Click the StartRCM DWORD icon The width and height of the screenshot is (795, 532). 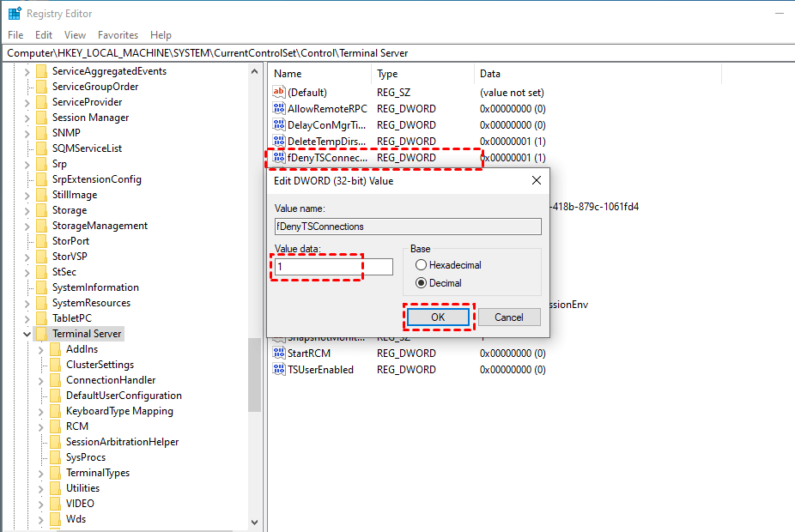(x=279, y=353)
